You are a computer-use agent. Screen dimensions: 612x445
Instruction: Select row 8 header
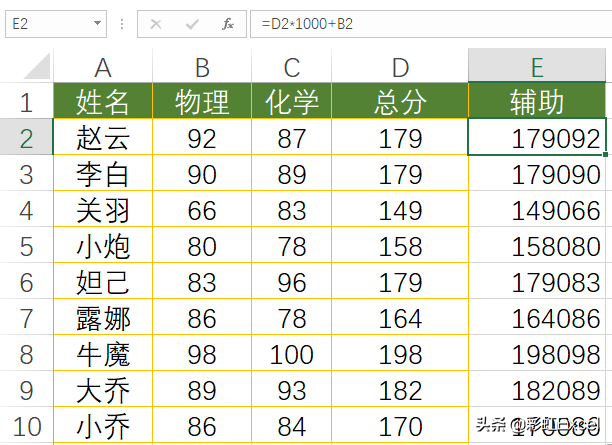(27, 352)
